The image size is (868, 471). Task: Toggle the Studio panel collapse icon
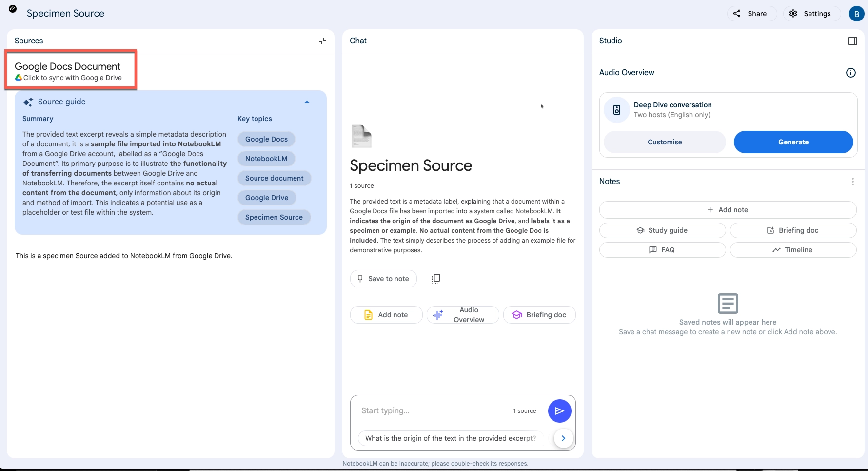853,41
